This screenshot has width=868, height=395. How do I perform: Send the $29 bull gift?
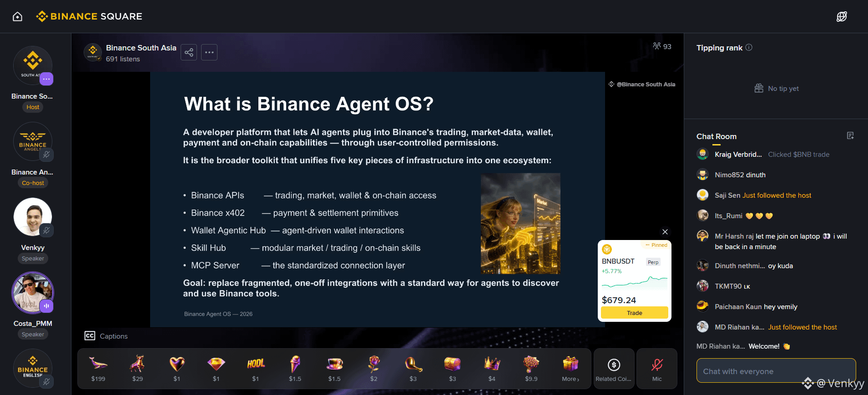[137, 369]
